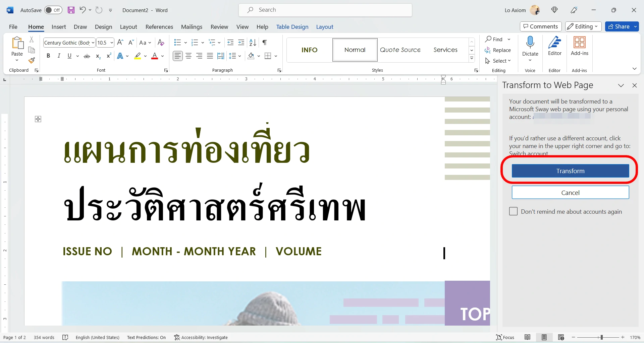This screenshot has height=343, width=644.
Task: Click the Save icon in title bar
Action: coord(71,10)
